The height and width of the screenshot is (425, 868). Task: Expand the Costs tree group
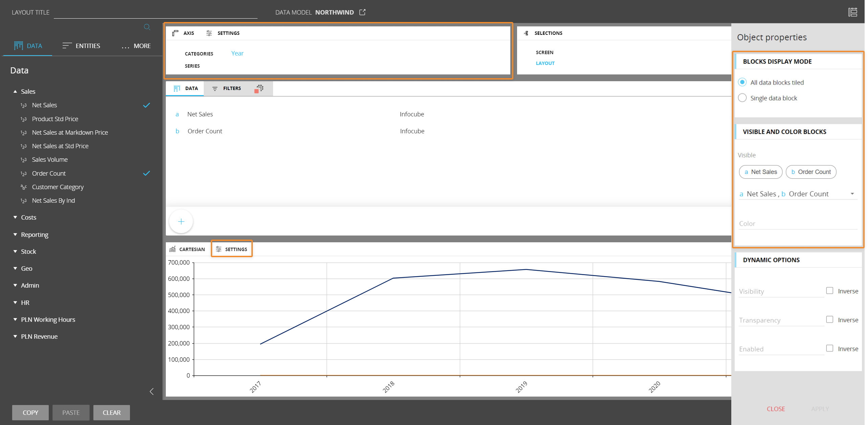click(x=15, y=217)
